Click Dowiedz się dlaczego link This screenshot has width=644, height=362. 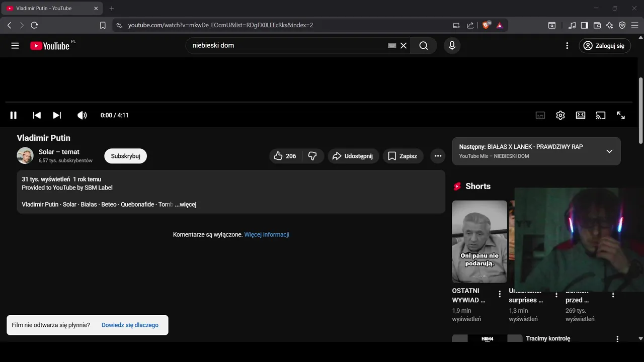pyautogui.click(x=130, y=325)
